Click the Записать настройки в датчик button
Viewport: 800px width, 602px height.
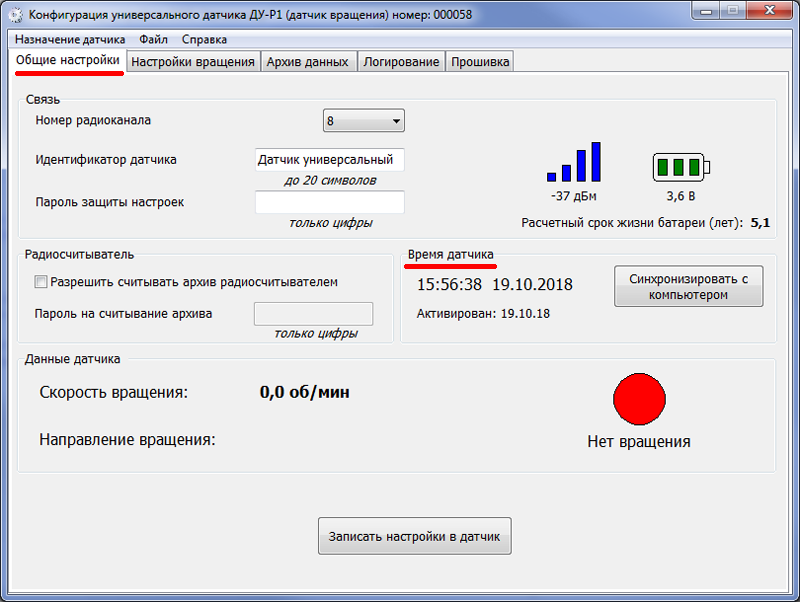point(414,536)
